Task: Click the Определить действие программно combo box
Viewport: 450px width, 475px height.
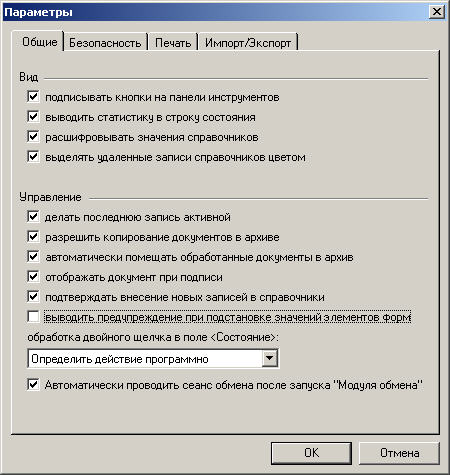Action: click(x=153, y=359)
